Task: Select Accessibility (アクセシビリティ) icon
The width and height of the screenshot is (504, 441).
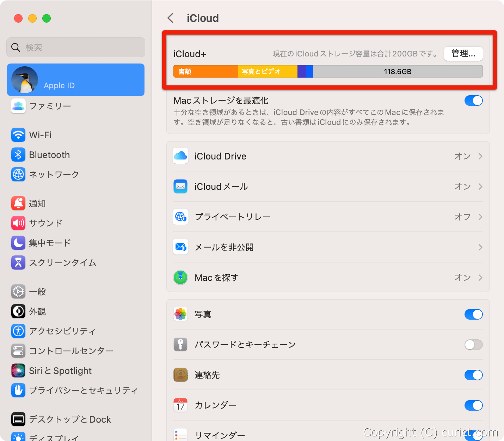Action: click(18, 331)
